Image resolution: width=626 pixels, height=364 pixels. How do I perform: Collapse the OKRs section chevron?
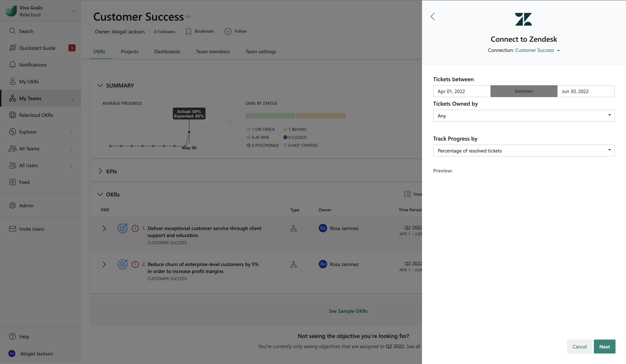100,194
